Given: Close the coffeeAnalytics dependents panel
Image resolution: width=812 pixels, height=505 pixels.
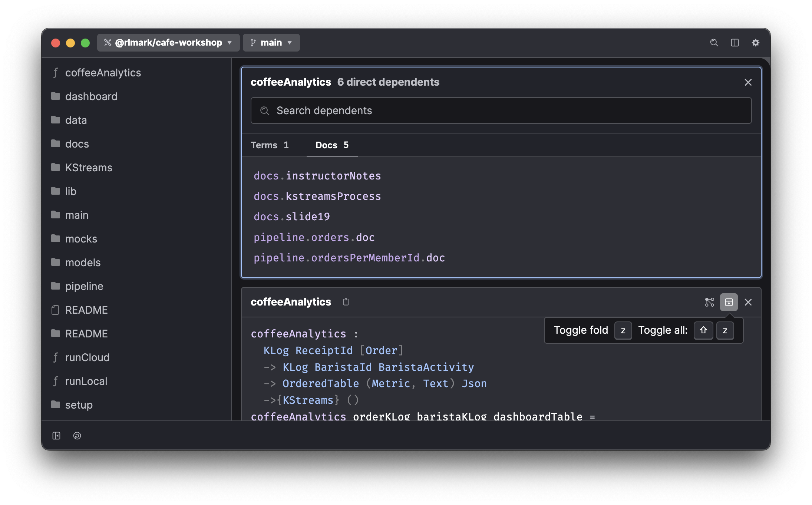Looking at the screenshot, I should point(748,82).
